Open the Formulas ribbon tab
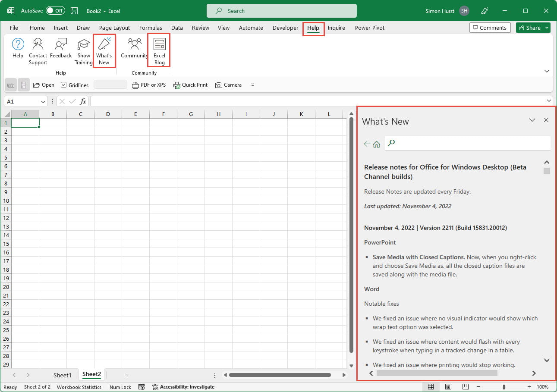 pos(151,28)
